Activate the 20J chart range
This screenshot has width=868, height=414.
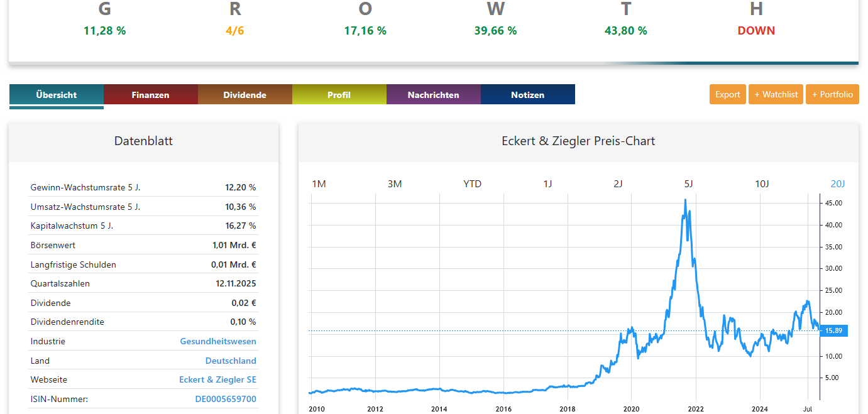(x=838, y=184)
